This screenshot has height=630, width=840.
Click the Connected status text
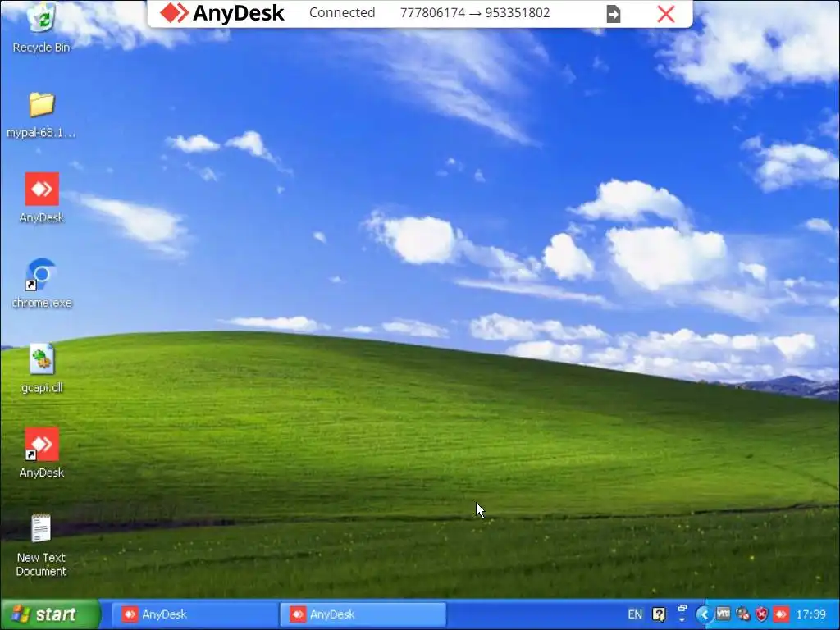pos(342,13)
